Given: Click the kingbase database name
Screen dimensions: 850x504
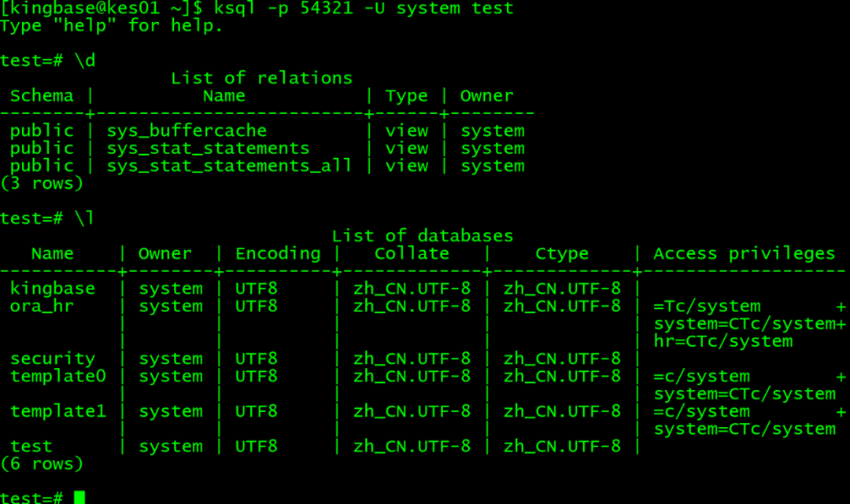Looking at the screenshot, I should [53, 289].
